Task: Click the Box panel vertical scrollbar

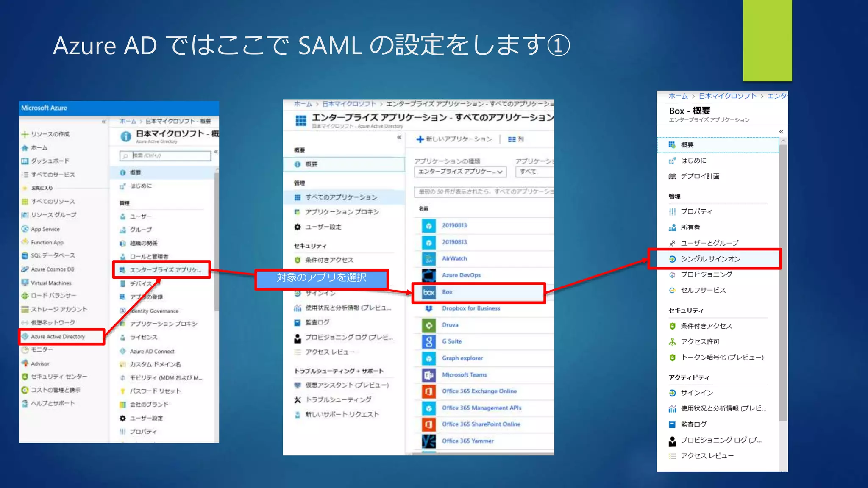Action: [783, 283]
